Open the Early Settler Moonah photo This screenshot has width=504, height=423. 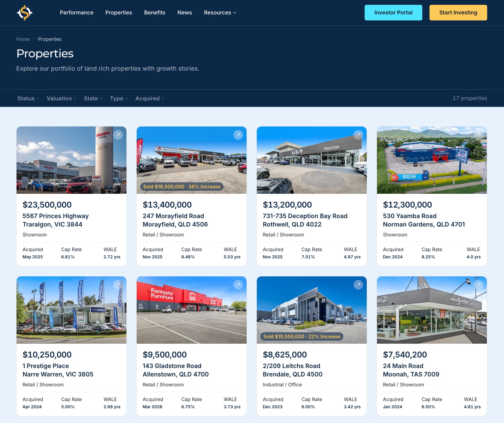tap(432, 310)
